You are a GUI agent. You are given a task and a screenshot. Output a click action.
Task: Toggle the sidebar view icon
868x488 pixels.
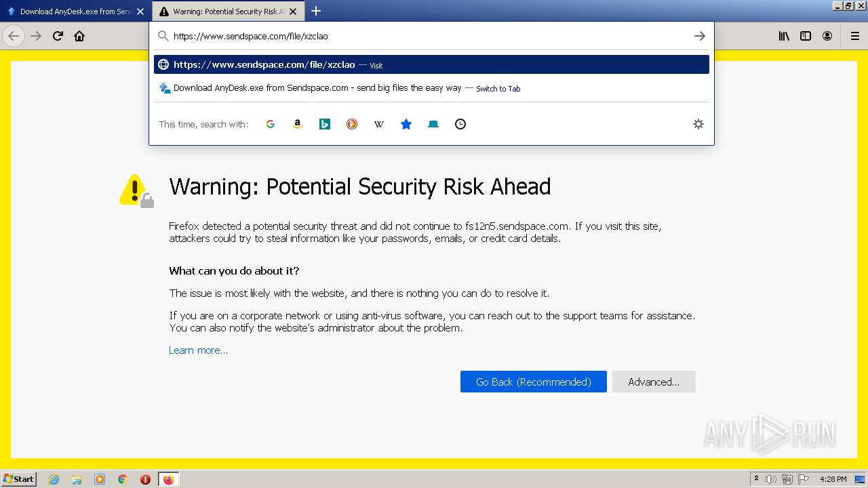pos(806,36)
